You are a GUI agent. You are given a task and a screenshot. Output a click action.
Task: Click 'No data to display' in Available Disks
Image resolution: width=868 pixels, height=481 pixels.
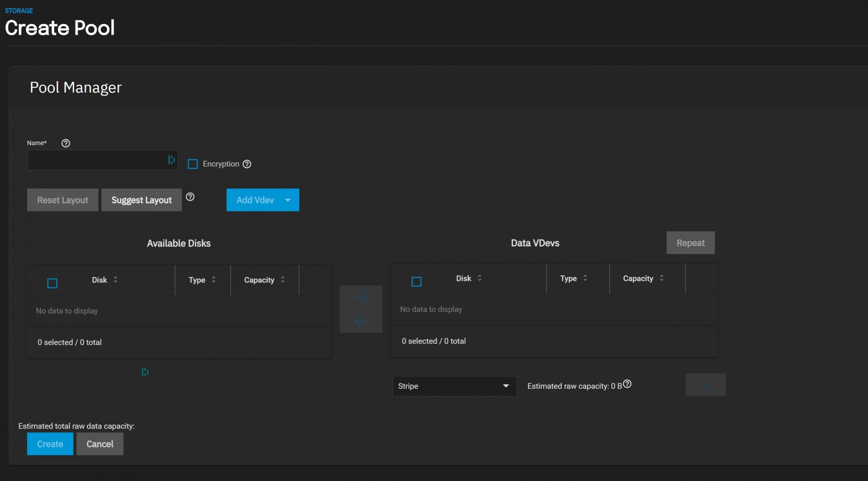point(67,311)
